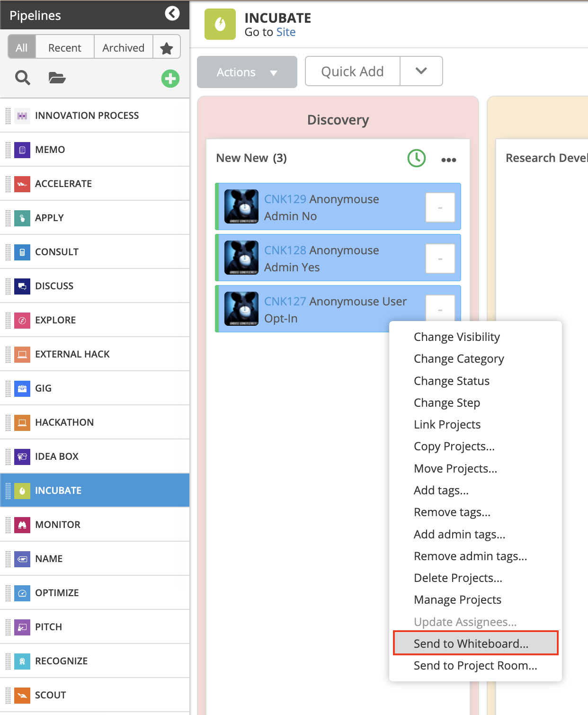Click the RECOGNIZE pipeline icon

tap(22, 661)
